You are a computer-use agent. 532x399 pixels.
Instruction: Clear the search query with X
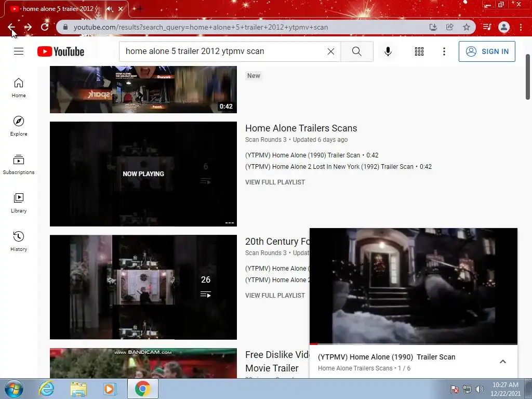pyautogui.click(x=331, y=51)
